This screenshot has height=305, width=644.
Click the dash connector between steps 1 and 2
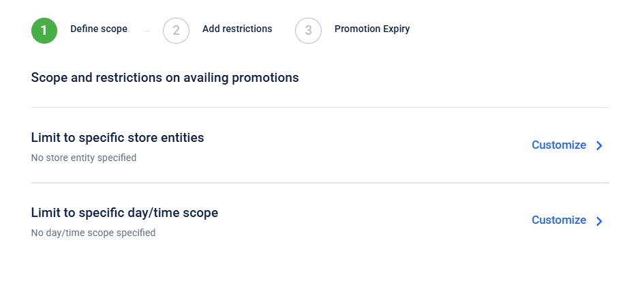coord(147,31)
